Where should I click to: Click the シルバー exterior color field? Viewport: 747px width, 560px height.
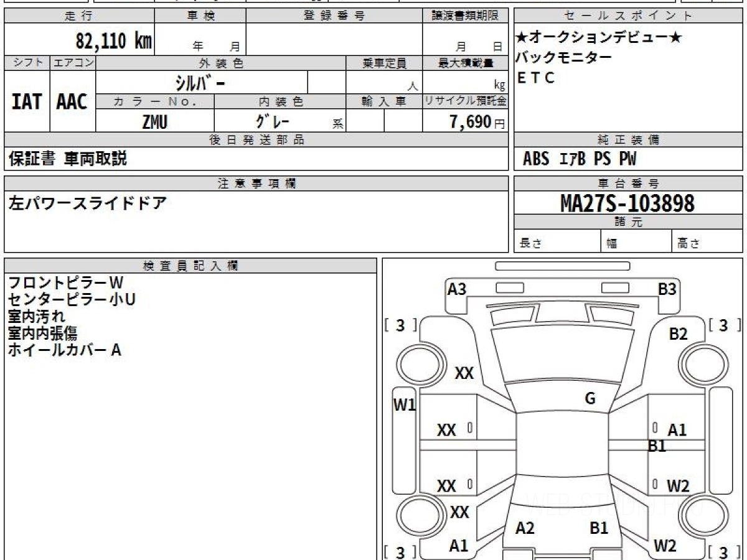[x=202, y=82]
